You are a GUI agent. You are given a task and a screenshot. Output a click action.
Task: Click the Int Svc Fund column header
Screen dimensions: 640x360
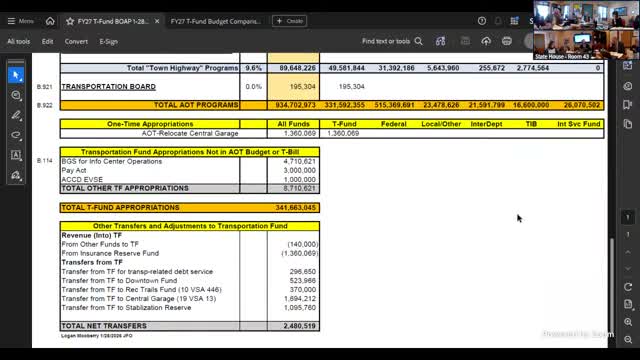578,124
